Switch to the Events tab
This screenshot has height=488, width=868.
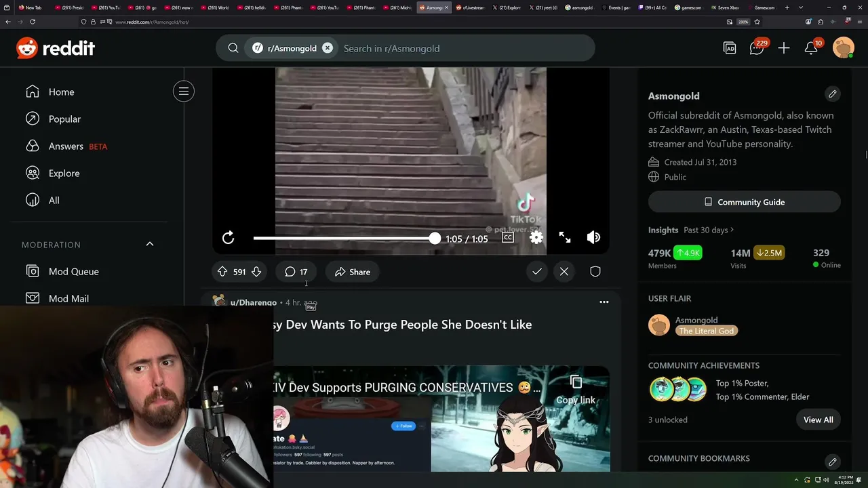[617, 7]
